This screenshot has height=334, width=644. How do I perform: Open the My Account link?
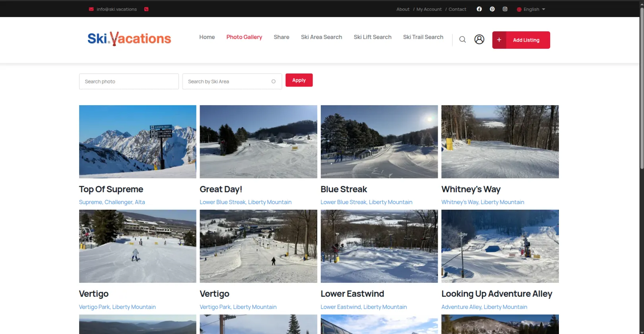(x=429, y=9)
